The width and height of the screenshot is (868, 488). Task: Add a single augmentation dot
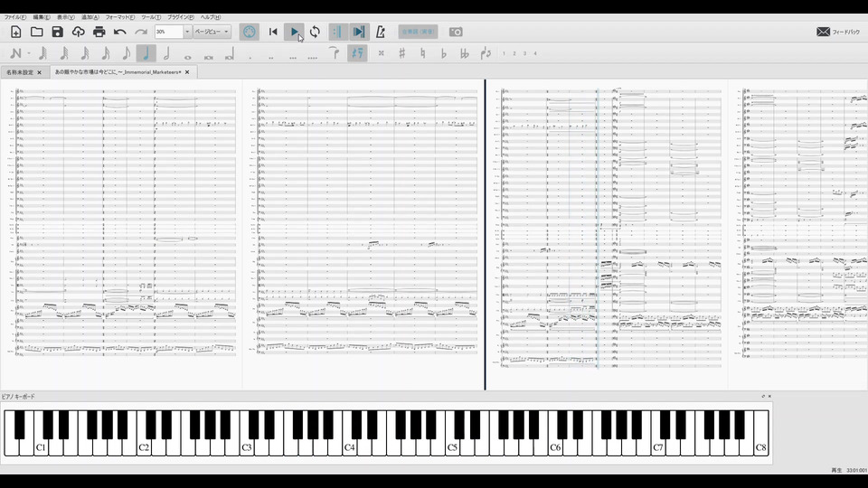click(x=250, y=56)
